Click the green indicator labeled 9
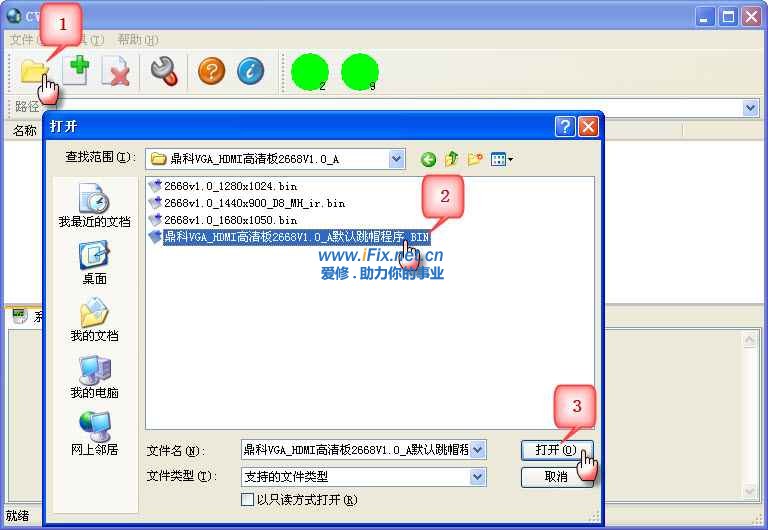The height and width of the screenshot is (530, 768). click(360, 72)
